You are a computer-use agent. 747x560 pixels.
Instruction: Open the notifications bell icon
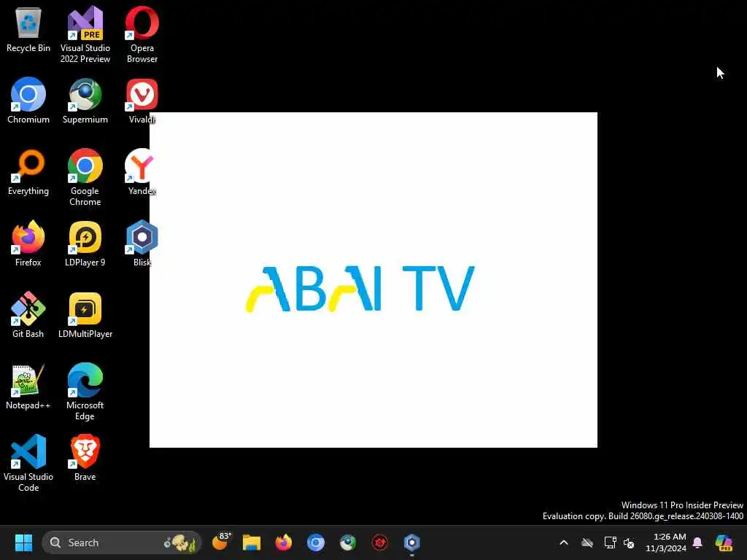tap(697, 542)
